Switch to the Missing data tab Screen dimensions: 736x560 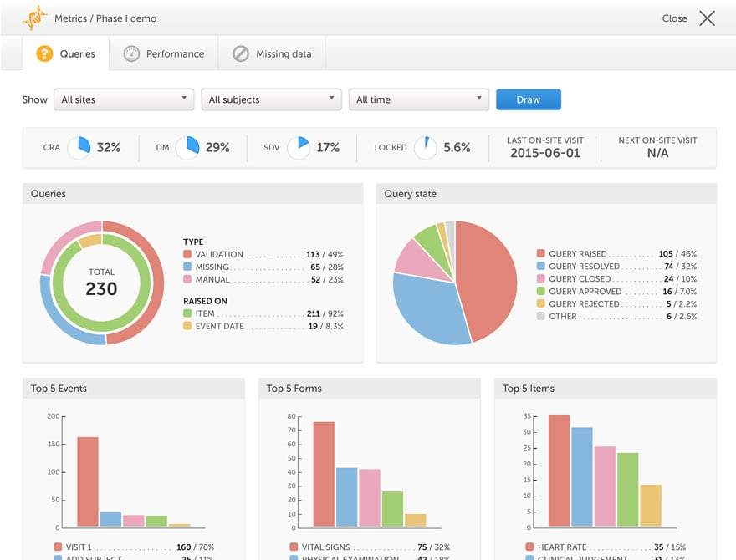272,53
